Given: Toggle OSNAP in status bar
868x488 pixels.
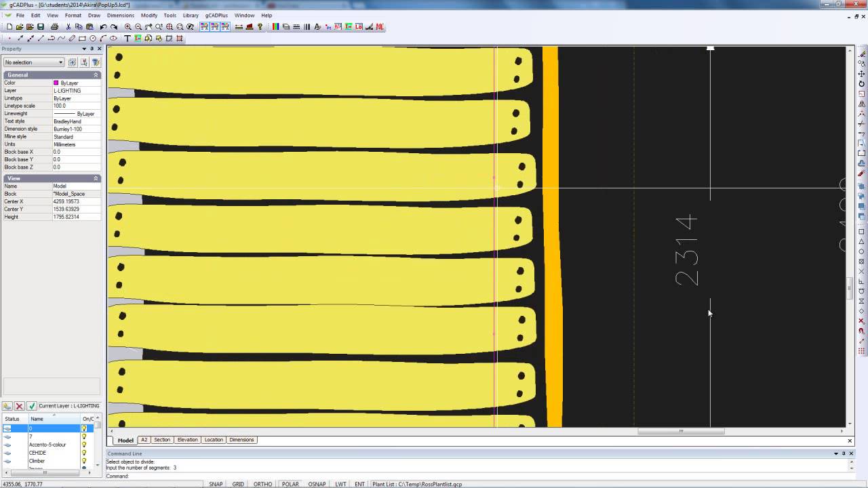Looking at the screenshot, I should (x=317, y=484).
